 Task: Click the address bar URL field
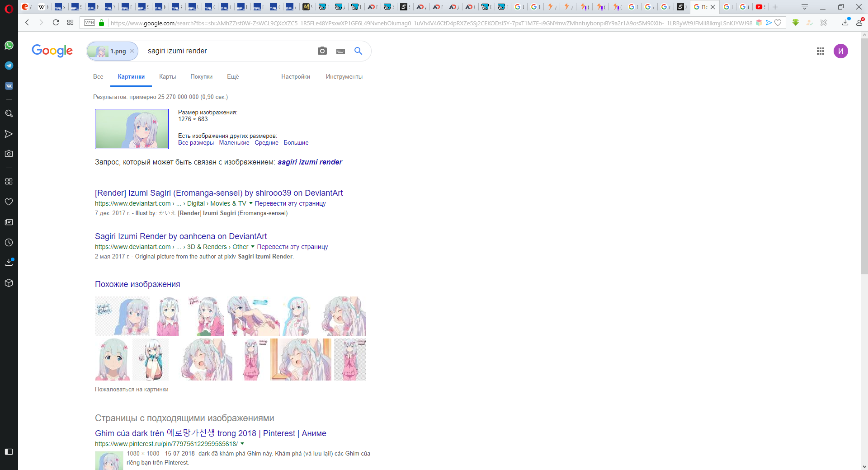pyautogui.click(x=431, y=23)
